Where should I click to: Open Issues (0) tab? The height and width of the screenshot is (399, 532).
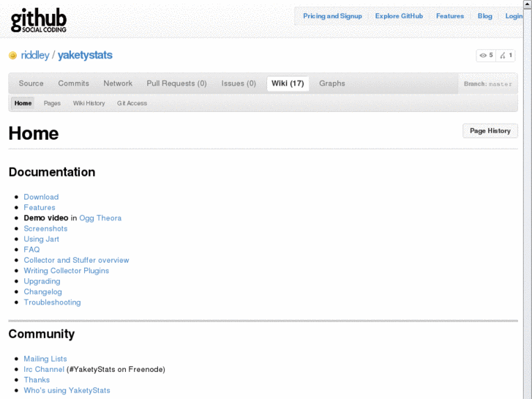coord(239,83)
